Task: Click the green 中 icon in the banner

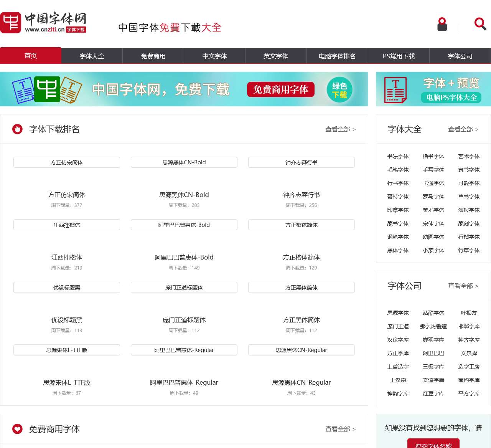Action: pos(47,89)
